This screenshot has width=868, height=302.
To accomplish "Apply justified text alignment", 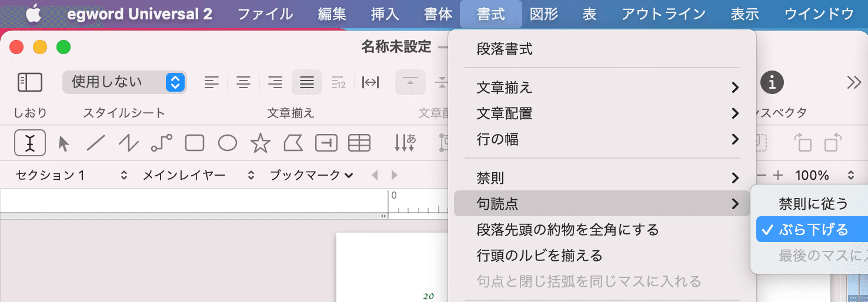I will click(x=306, y=82).
